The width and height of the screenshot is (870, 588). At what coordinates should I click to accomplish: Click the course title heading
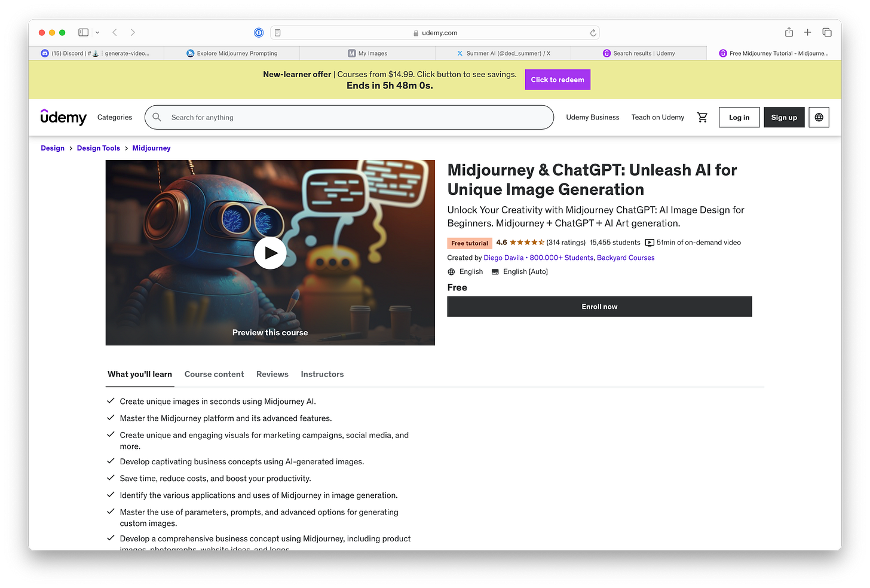click(592, 179)
